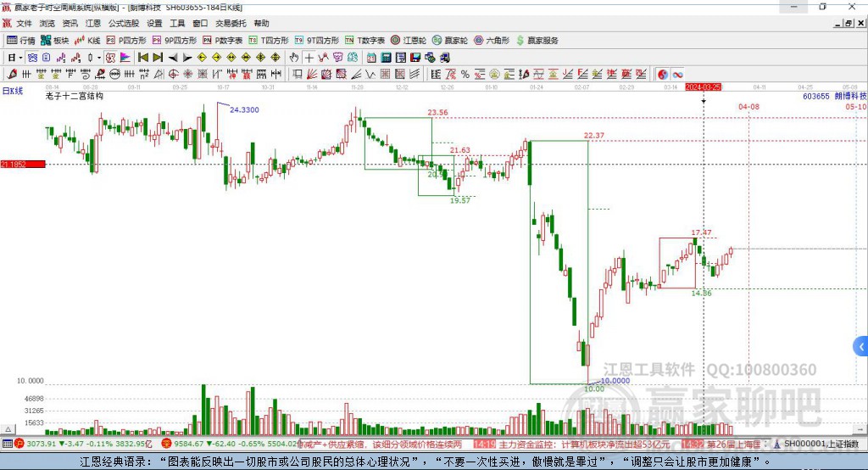This screenshot has height=470, width=868.
Task: Toggle the yellow diamond left-arrow icon
Action: coord(202,58)
